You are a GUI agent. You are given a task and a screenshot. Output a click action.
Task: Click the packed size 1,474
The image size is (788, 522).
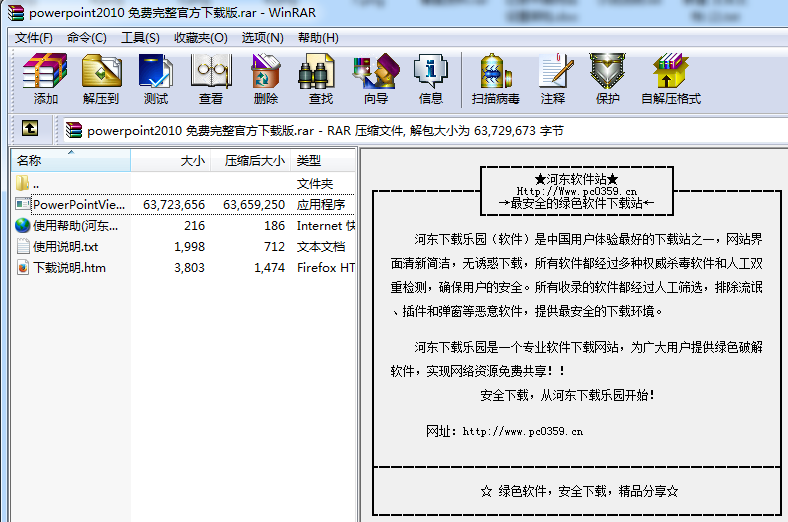pyautogui.click(x=269, y=268)
